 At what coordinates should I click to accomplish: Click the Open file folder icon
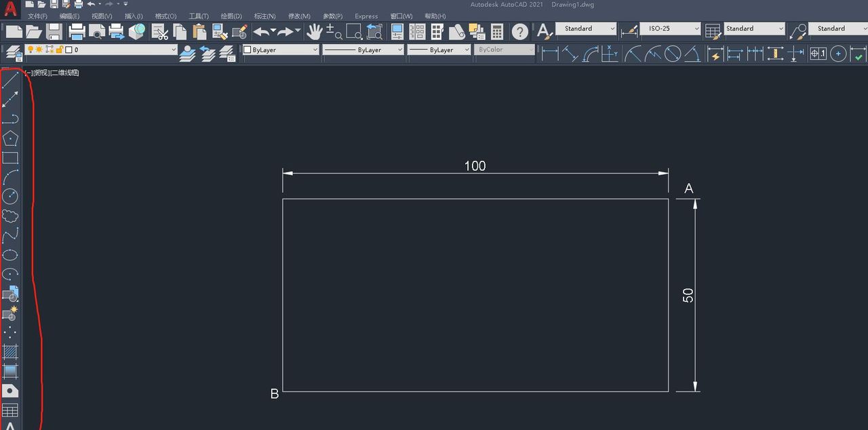click(x=34, y=31)
